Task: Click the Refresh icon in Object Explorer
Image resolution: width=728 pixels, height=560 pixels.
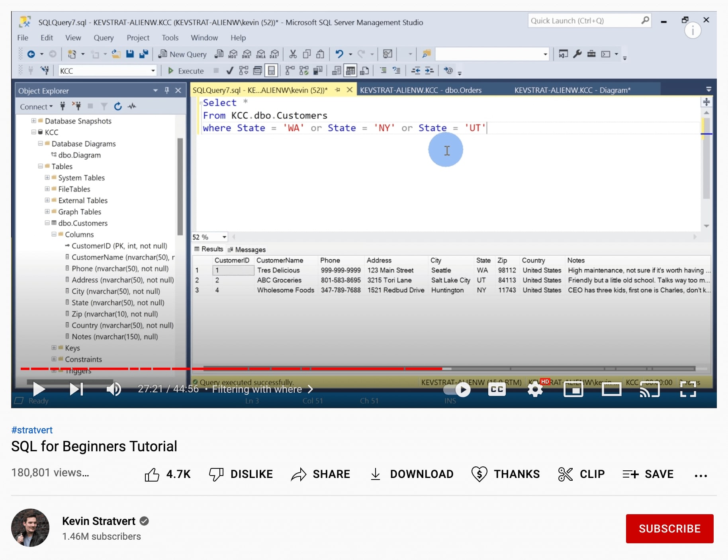Action: [x=118, y=106]
